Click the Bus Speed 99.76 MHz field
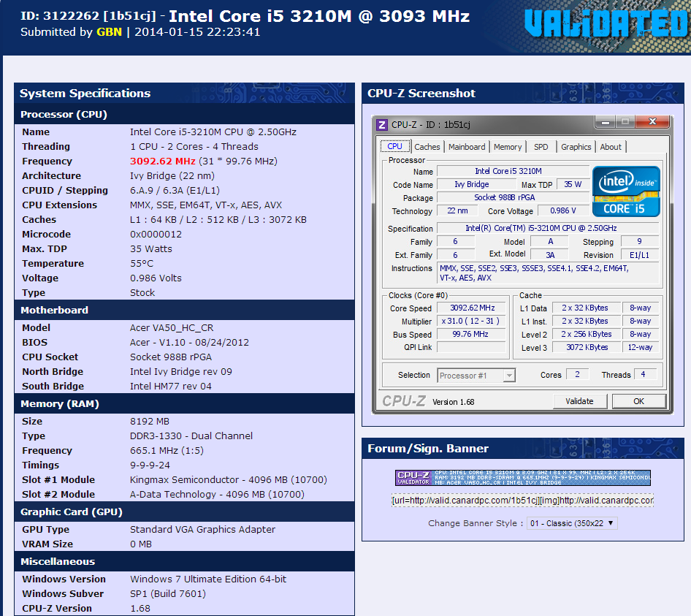 click(472, 334)
